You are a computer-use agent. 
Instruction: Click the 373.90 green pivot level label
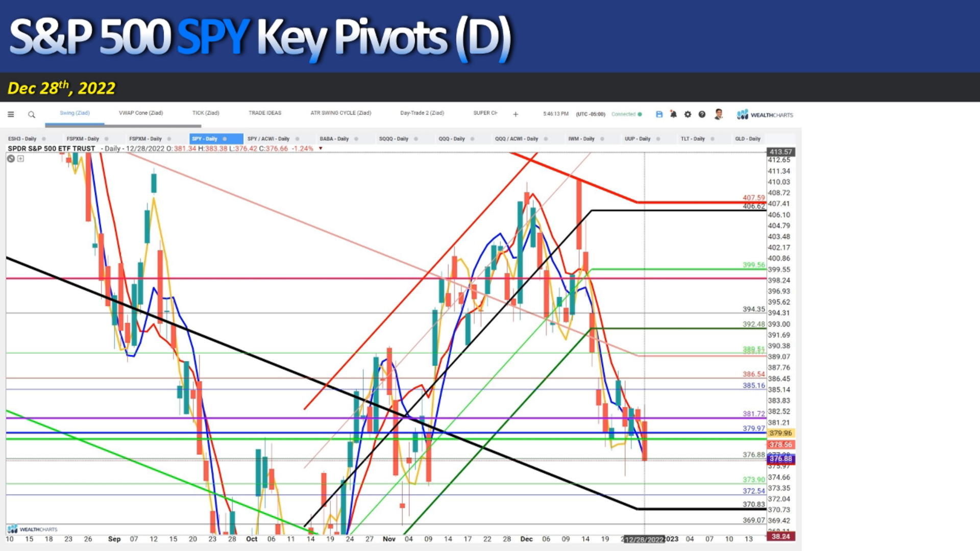click(754, 480)
